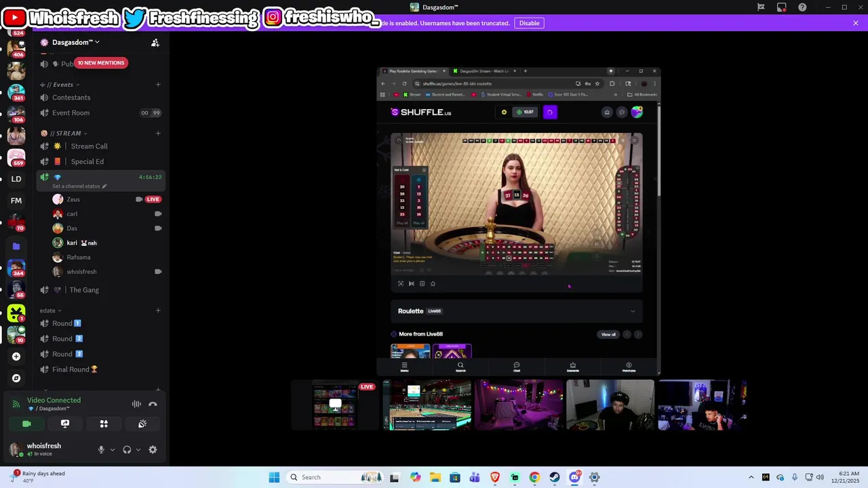Disable streamer mode via the Disable button
The height and width of the screenshot is (488, 868).
click(x=529, y=23)
